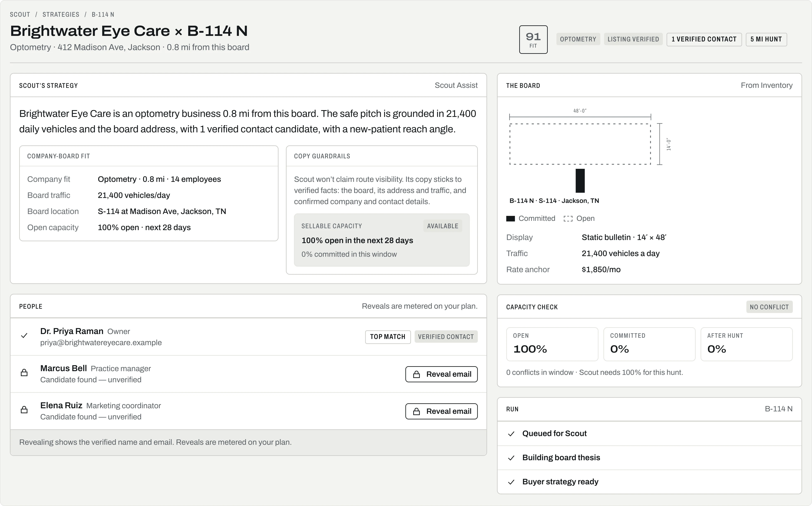The height and width of the screenshot is (506, 812).
Task: Click the TOP MATCH badge on Priya Raman
Action: [x=388, y=337]
